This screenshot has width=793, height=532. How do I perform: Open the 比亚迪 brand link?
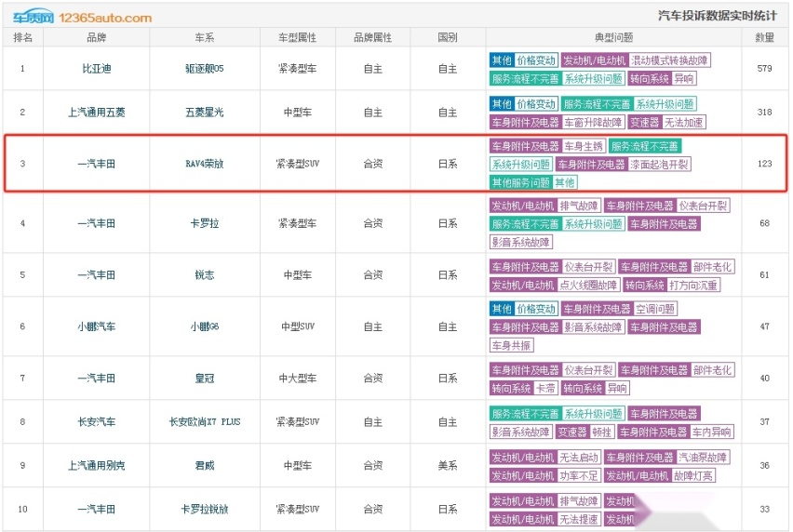click(x=96, y=69)
